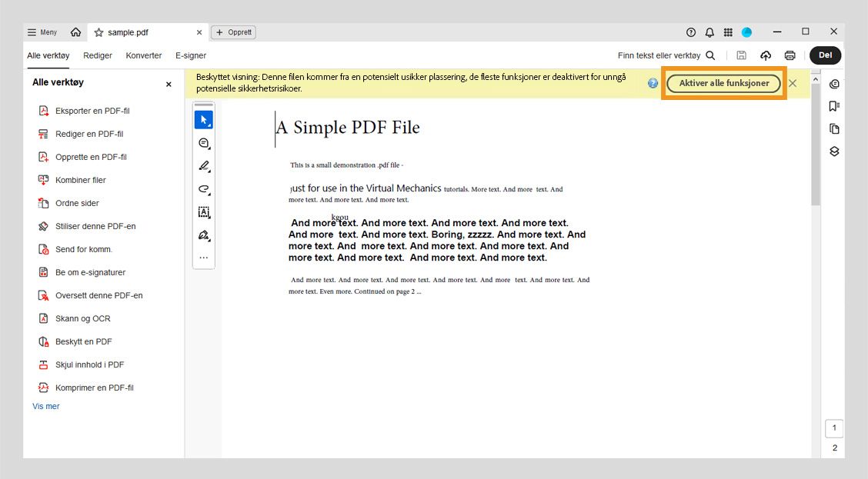Open the AI assistant panel icon
Viewport: 868px width, 479px height.
(834, 84)
